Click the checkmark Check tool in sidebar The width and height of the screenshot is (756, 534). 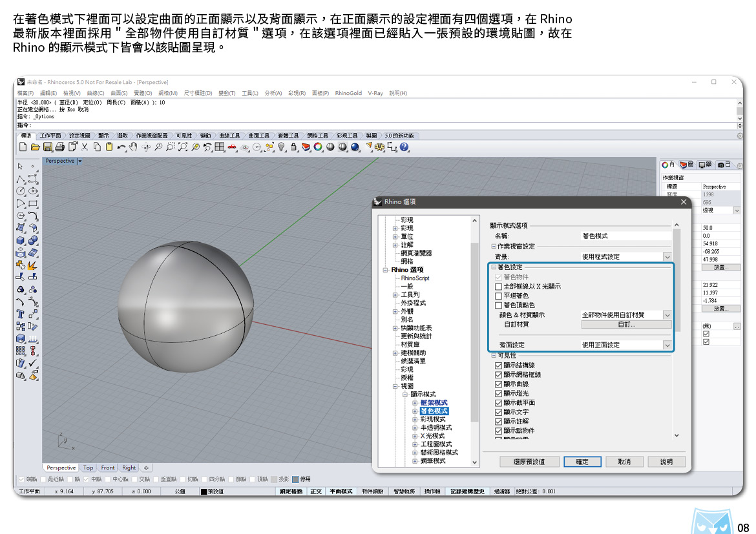33,363
